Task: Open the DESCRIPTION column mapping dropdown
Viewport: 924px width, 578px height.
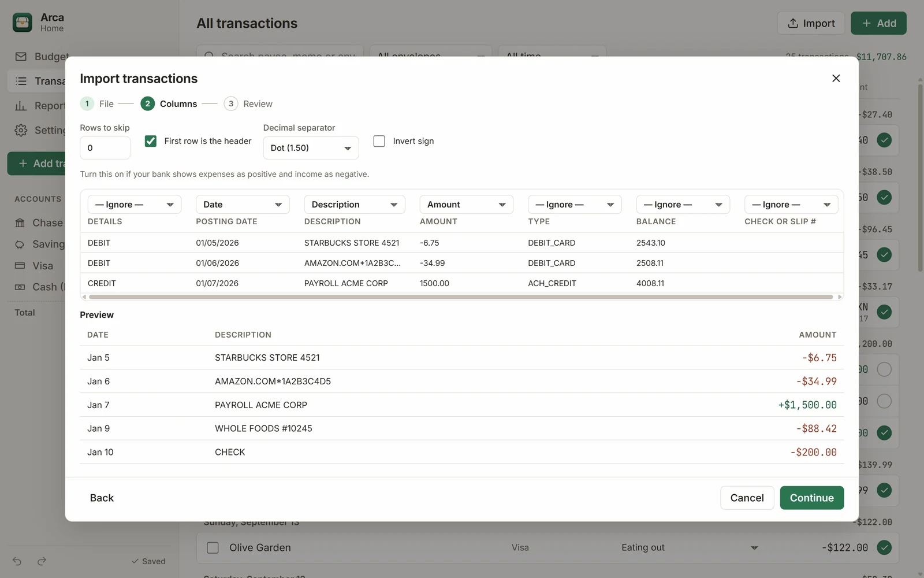Action: [355, 205]
